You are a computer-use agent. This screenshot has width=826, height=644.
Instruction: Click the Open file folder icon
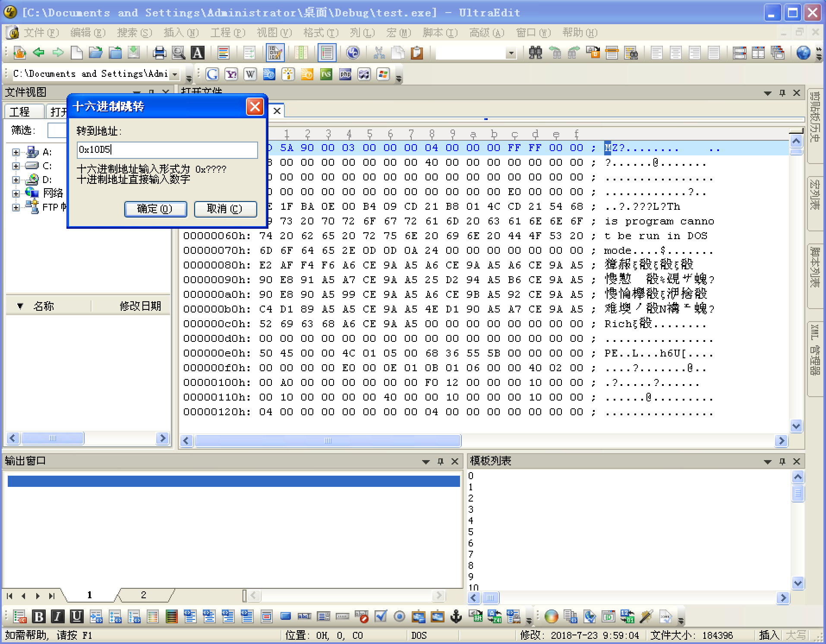point(95,53)
